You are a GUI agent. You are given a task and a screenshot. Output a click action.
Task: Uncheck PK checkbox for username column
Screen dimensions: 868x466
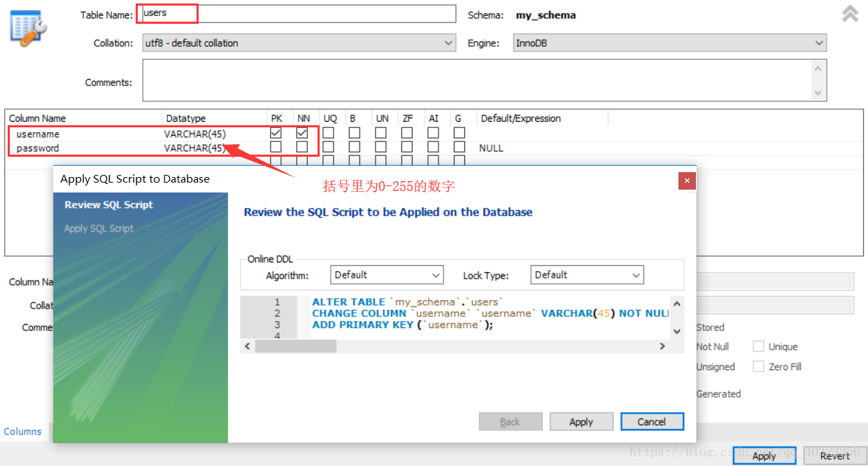tap(276, 132)
